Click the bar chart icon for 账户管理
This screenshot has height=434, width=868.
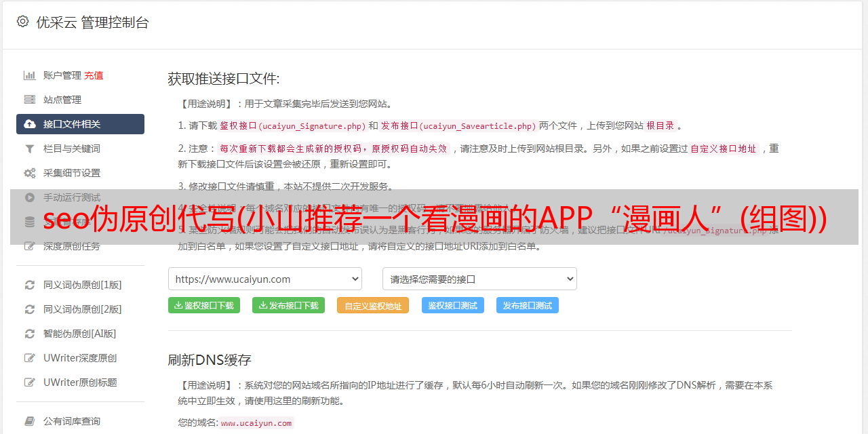coord(30,75)
